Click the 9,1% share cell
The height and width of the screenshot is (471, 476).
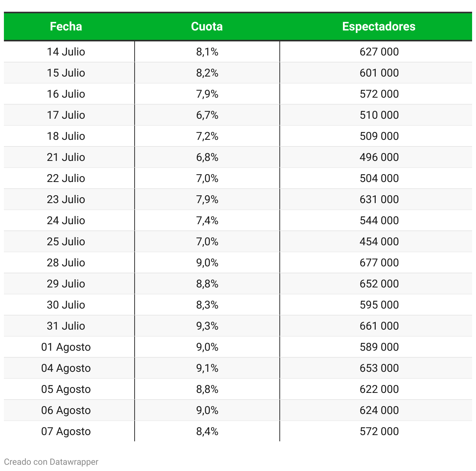pyautogui.click(x=207, y=368)
